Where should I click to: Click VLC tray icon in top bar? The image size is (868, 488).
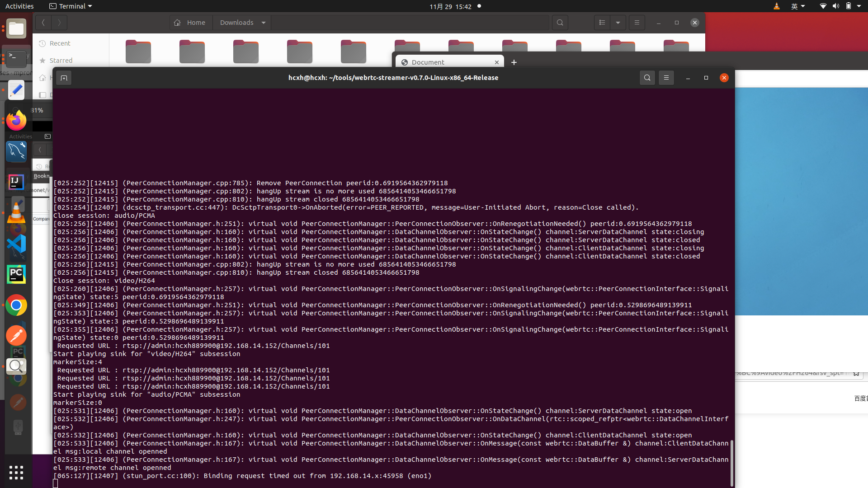777,6
